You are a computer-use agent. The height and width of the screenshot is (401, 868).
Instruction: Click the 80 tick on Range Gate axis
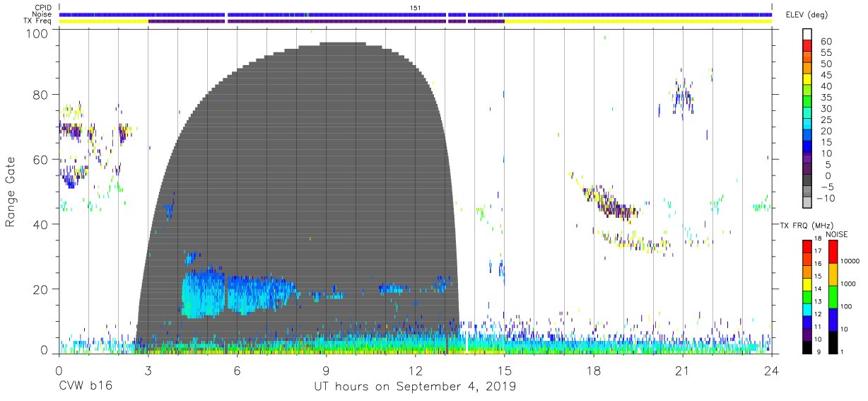42,95
